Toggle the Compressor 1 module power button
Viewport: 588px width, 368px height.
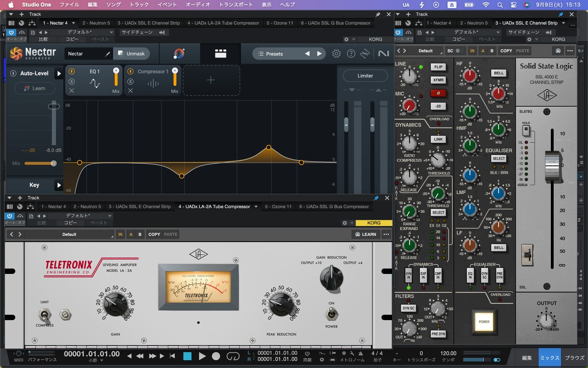coord(130,71)
